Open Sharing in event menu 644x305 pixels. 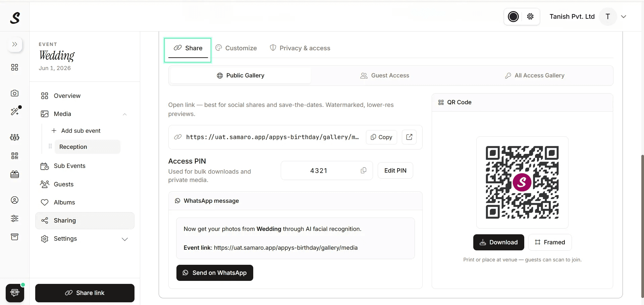(x=85, y=221)
